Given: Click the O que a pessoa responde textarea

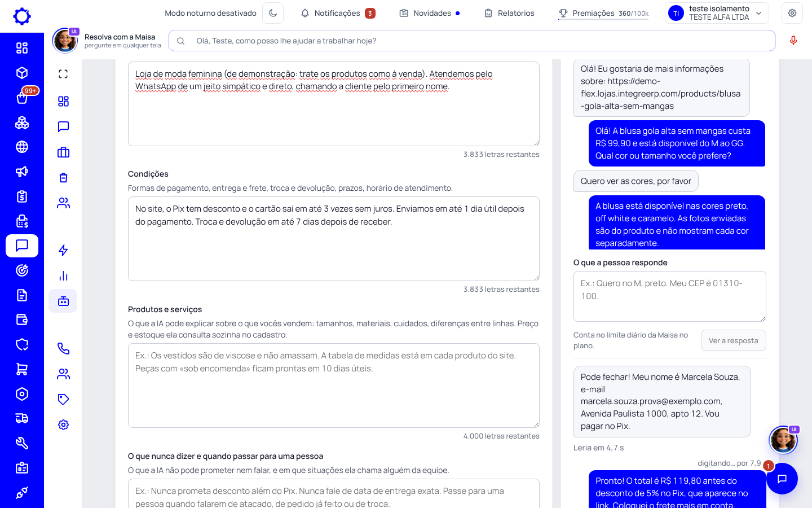Looking at the screenshot, I should [x=669, y=296].
